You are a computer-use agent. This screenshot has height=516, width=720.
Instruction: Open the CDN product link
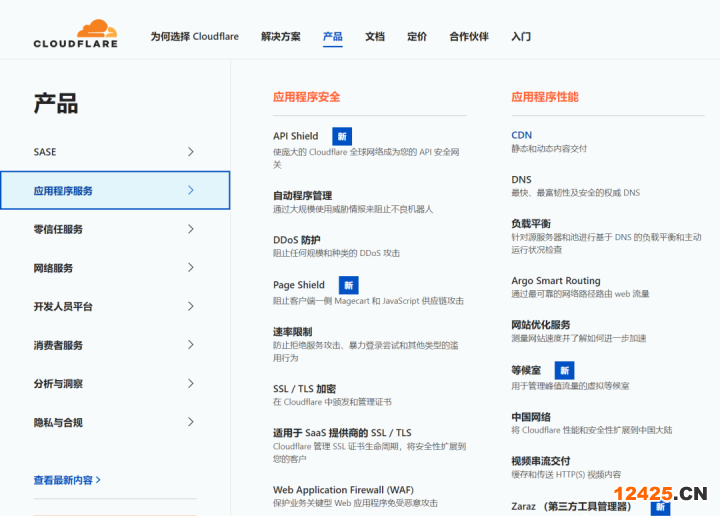[x=521, y=135]
